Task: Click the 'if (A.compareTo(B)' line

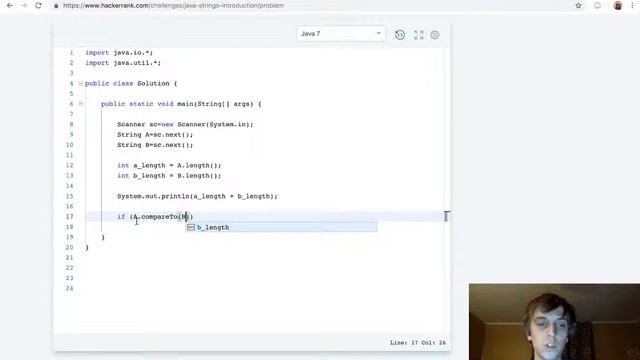Action: tap(155, 217)
